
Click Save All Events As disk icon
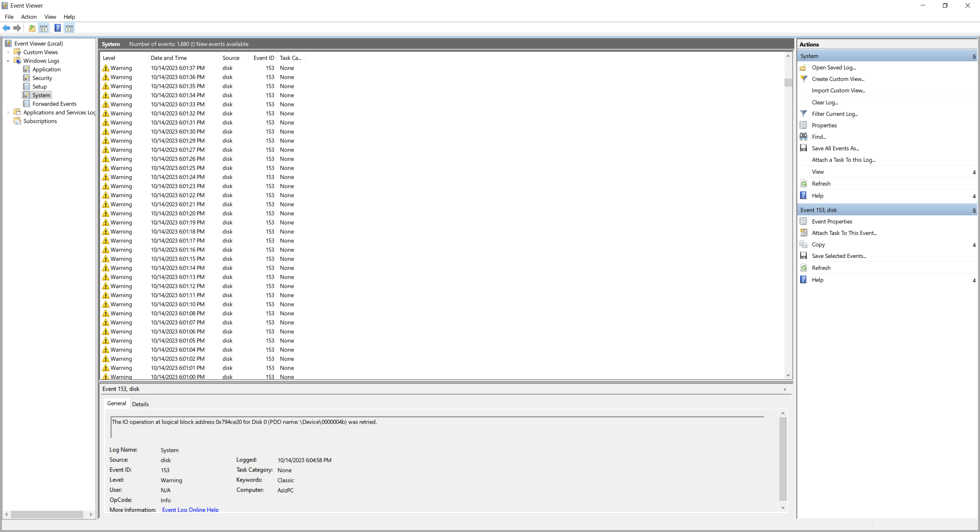[x=804, y=148]
